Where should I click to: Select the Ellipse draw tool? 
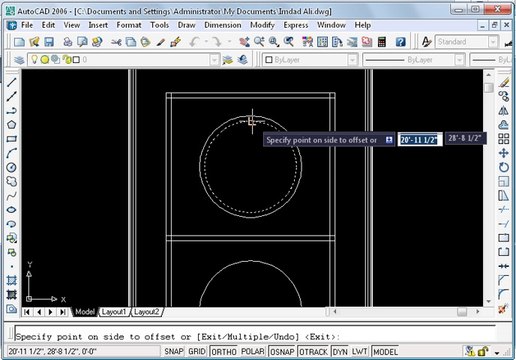click(11, 210)
